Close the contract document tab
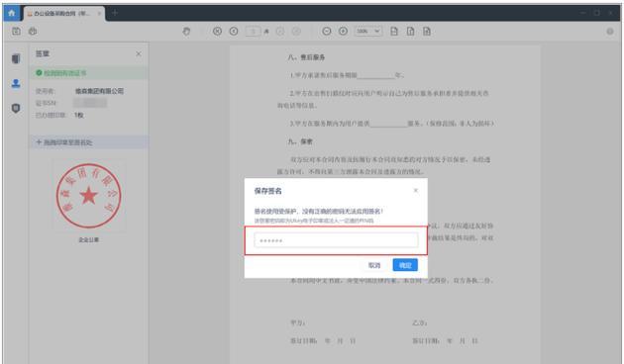Screen dimensions: 624x364 (99, 14)
